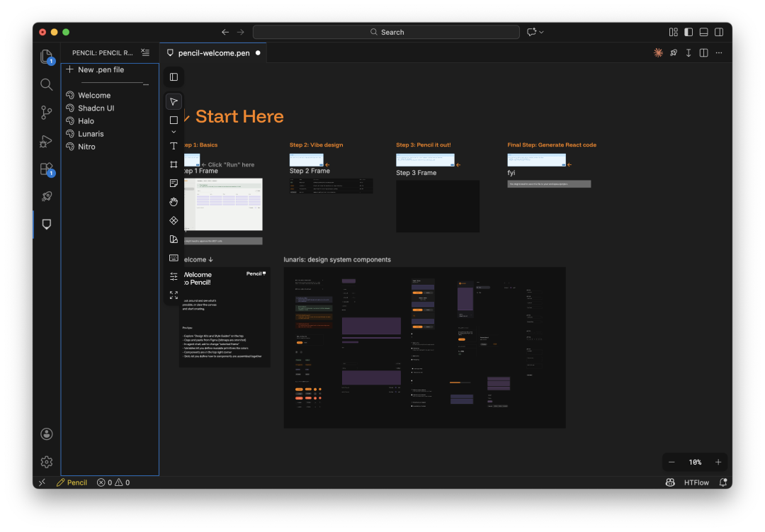Click the arrow Select/Move tool
Screen dimensions: 765x532
pyautogui.click(x=174, y=102)
